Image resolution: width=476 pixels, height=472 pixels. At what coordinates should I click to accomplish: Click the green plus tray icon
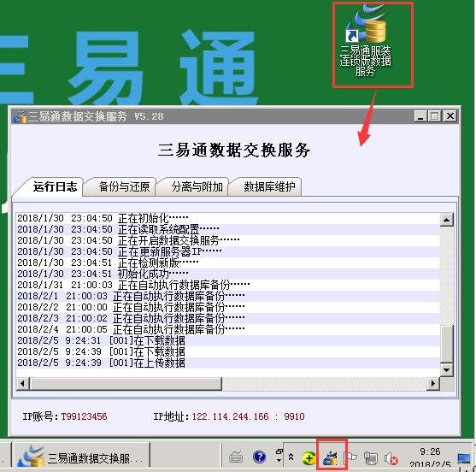coord(309,457)
